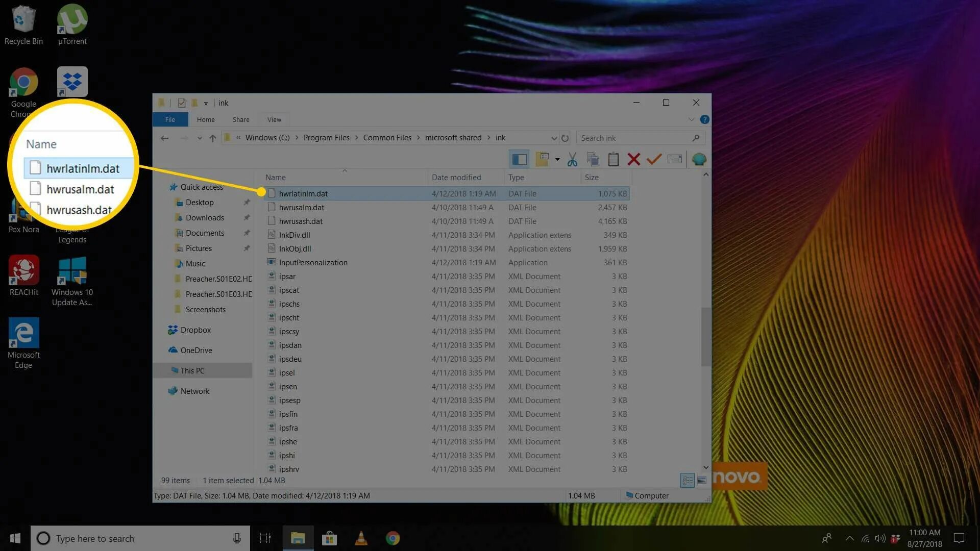This screenshot has height=551, width=980.
Task: Click the Search ink input field
Action: click(x=633, y=138)
